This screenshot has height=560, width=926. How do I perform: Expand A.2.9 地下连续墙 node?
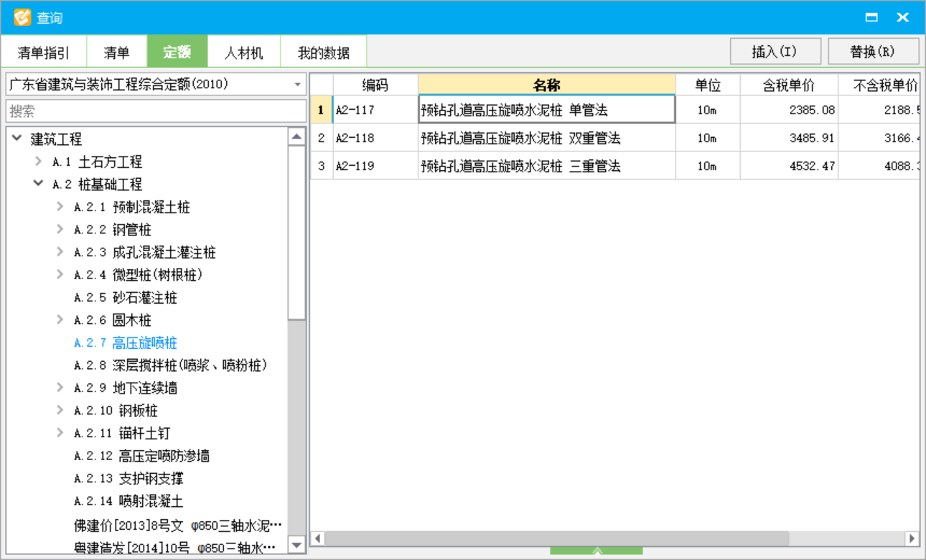coord(60,388)
